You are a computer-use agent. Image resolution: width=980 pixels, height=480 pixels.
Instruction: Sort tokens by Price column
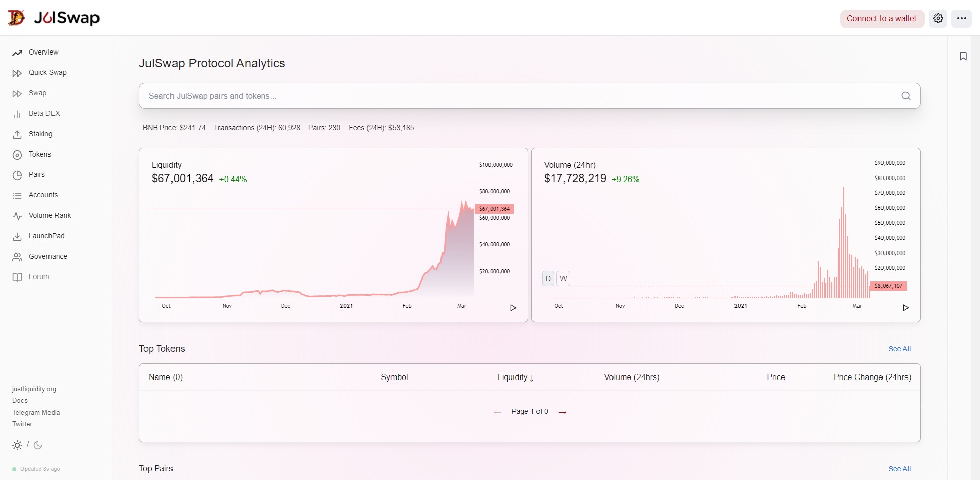pyautogui.click(x=776, y=377)
